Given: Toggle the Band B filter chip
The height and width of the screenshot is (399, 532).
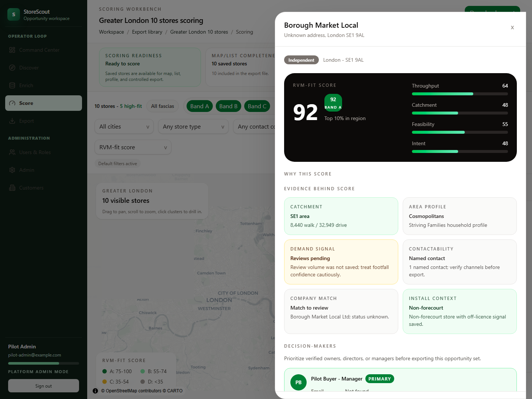Looking at the screenshot, I should click(x=228, y=106).
